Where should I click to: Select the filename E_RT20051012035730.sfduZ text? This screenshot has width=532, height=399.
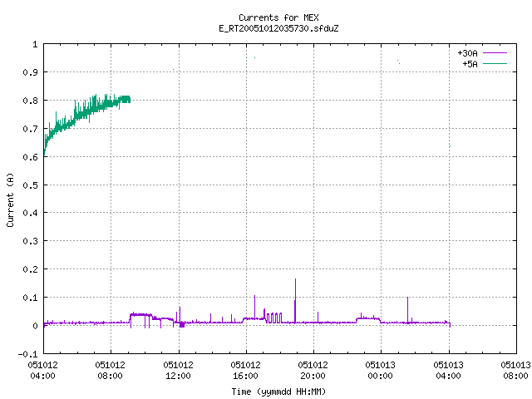point(278,28)
